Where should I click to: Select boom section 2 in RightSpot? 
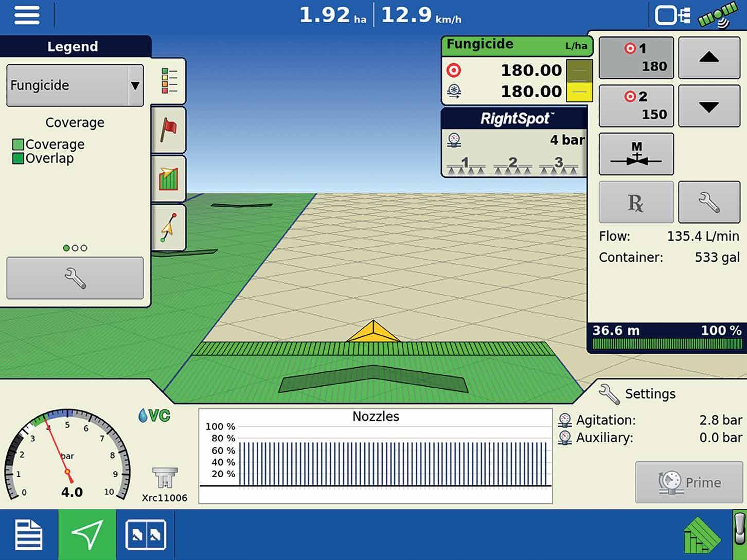tap(512, 166)
